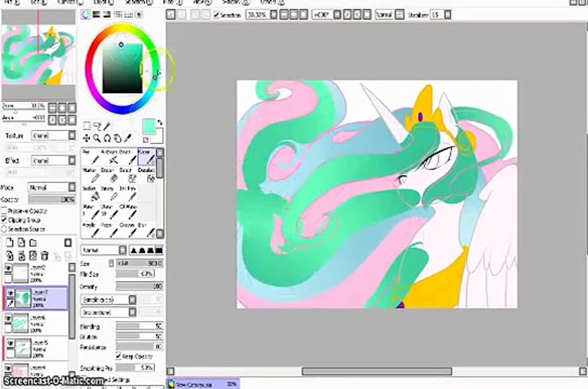This screenshot has height=389, width=588.
Task: Select the Lasso tool
Action: coord(97,126)
